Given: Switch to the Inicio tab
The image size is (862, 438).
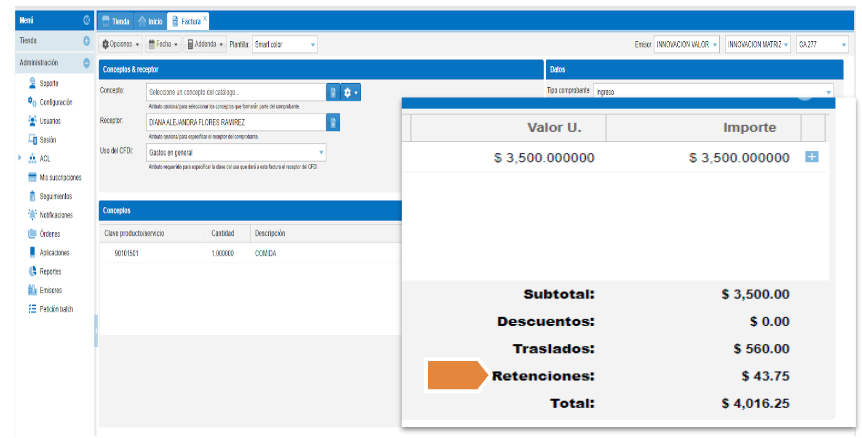Looking at the screenshot, I should click(150, 21).
